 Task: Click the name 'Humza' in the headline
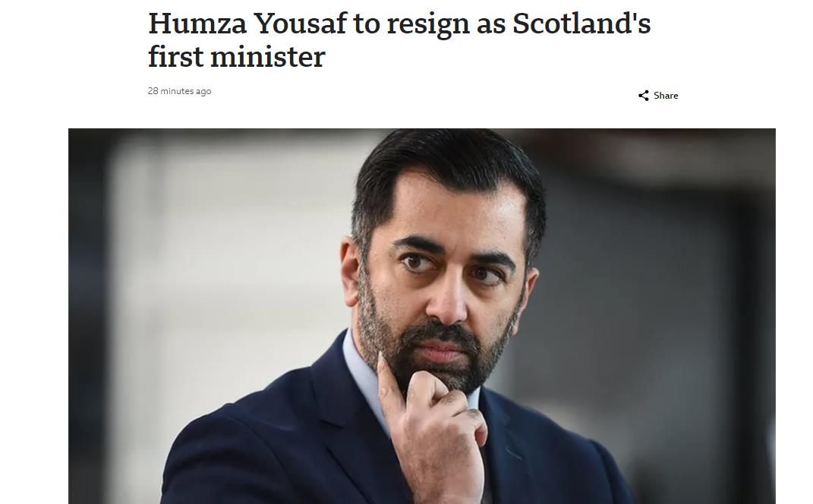[x=197, y=24]
